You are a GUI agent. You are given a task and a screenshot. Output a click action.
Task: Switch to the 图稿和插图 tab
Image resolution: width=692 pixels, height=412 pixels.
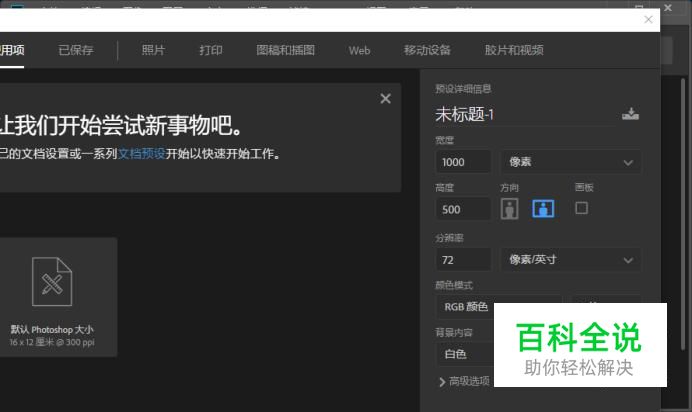[x=286, y=50]
